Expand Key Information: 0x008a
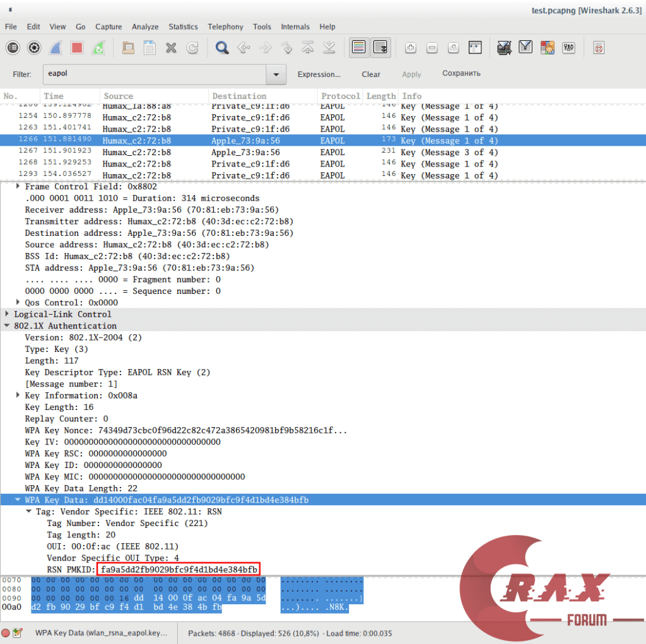Screen dimensions: 646x644 pos(18,395)
